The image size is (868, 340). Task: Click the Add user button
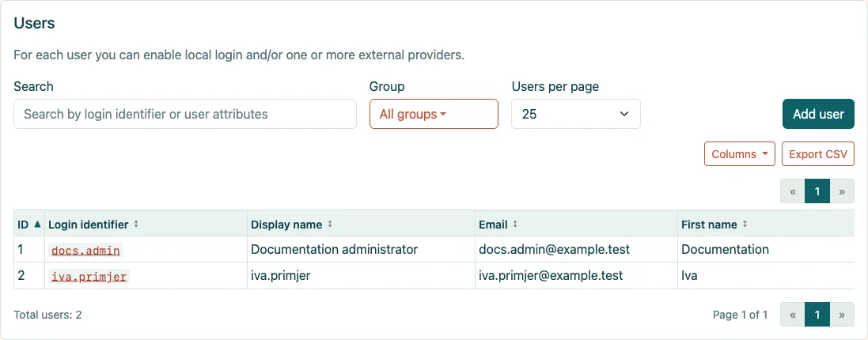[x=818, y=114]
